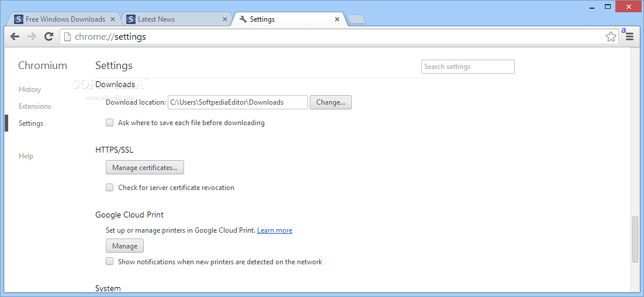Open Help in the sidebar
Image resolution: width=644 pixels, height=297 pixels.
(26, 156)
